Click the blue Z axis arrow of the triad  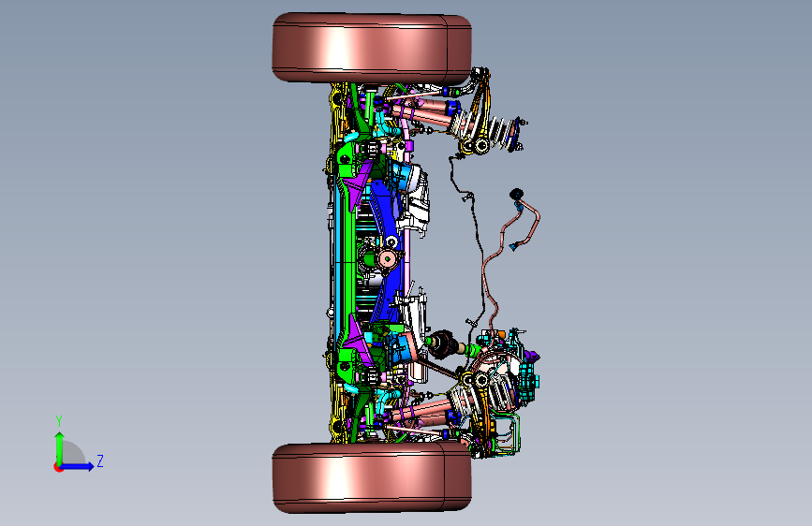78,466
